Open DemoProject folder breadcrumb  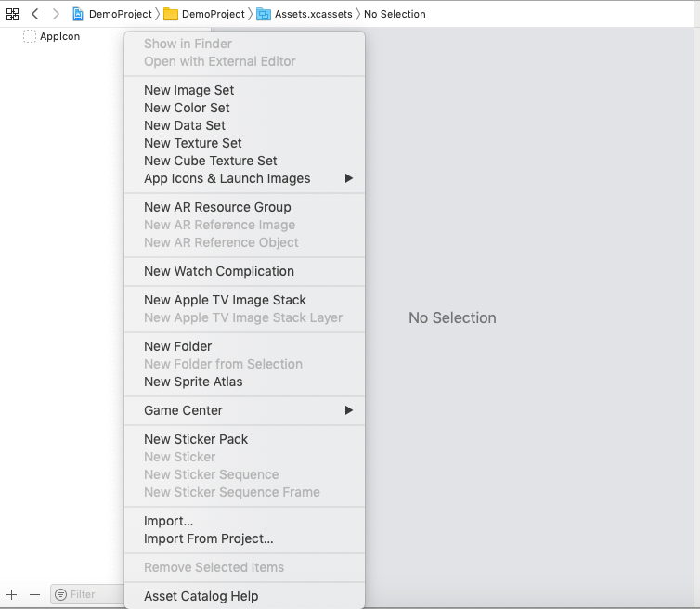(x=214, y=14)
